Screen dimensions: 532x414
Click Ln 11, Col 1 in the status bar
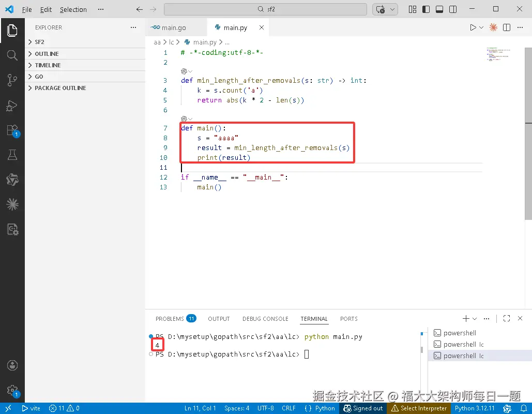point(200,408)
